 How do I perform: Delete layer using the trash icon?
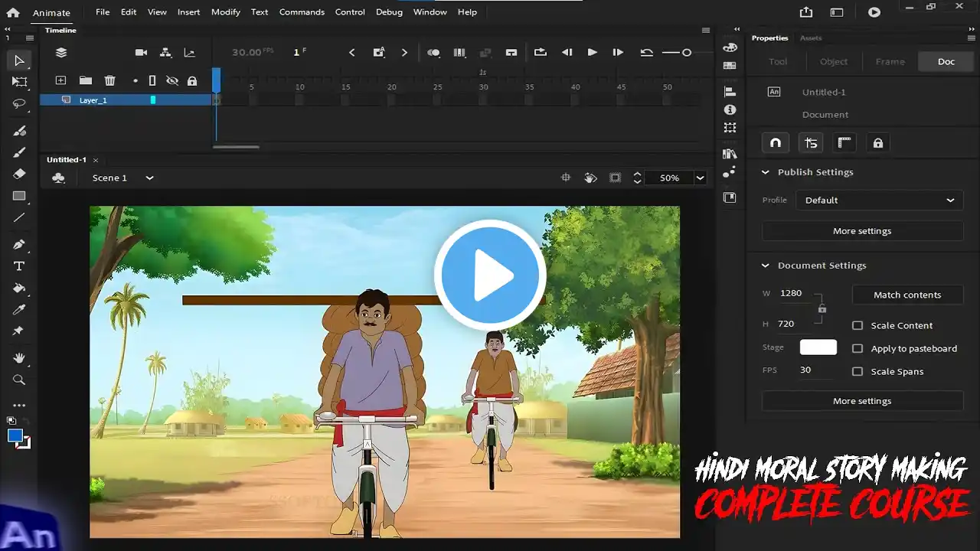click(x=109, y=80)
